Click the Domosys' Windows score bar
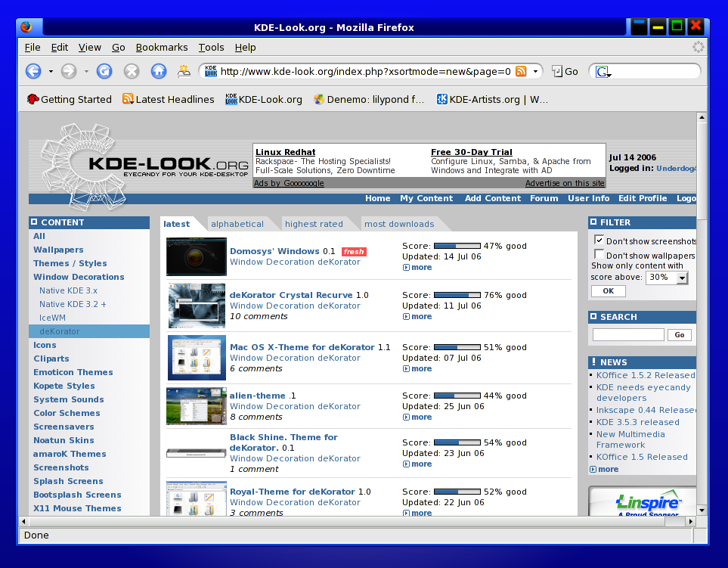The height and width of the screenshot is (568, 728). (x=457, y=246)
